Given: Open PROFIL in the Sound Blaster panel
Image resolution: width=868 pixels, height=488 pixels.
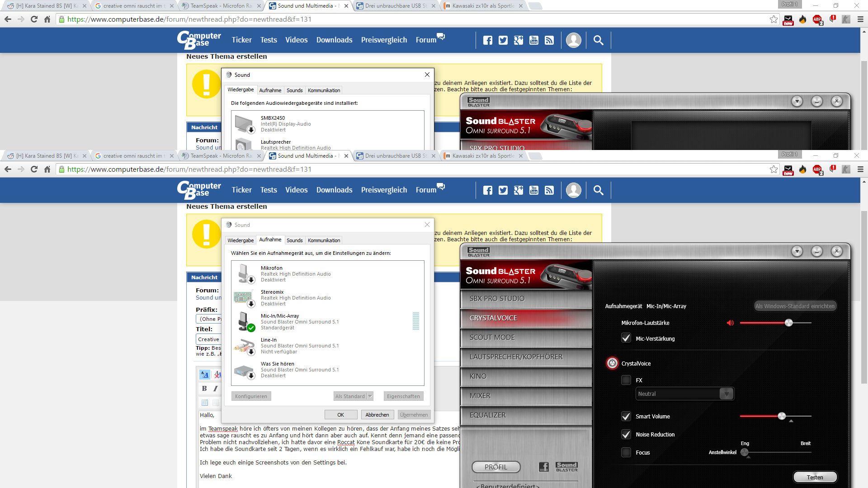Looking at the screenshot, I should point(496,467).
